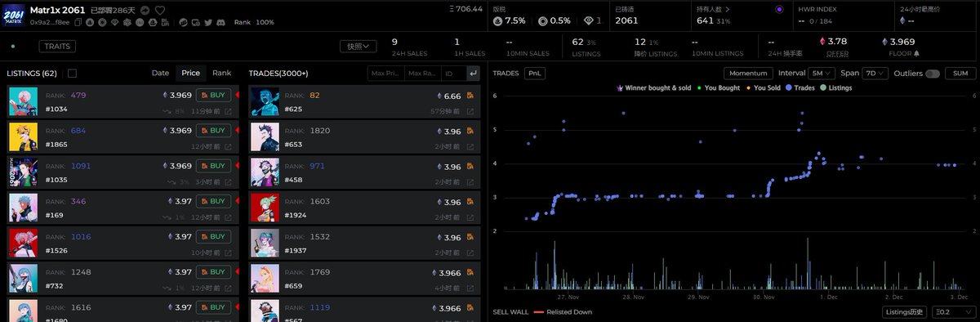Click the Max Price input field
Screen dimensions: 980x322
click(385, 74)
